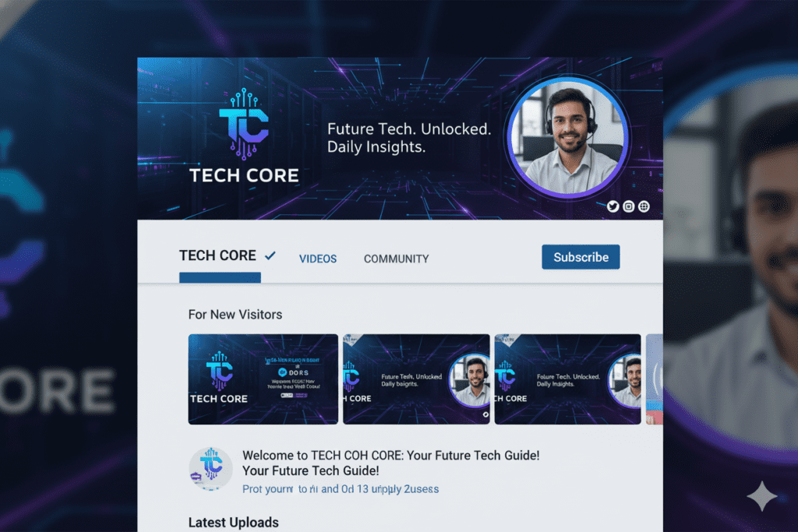Click the For New Visitors heading
Viewport: 798px width, 532px height.
click(235, 315)
